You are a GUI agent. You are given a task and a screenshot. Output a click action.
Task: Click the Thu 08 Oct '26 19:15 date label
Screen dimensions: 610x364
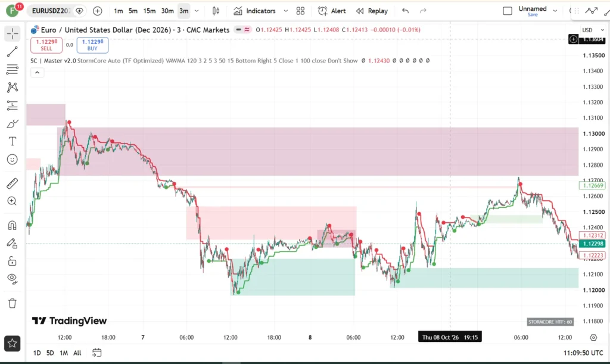(450, 337)
